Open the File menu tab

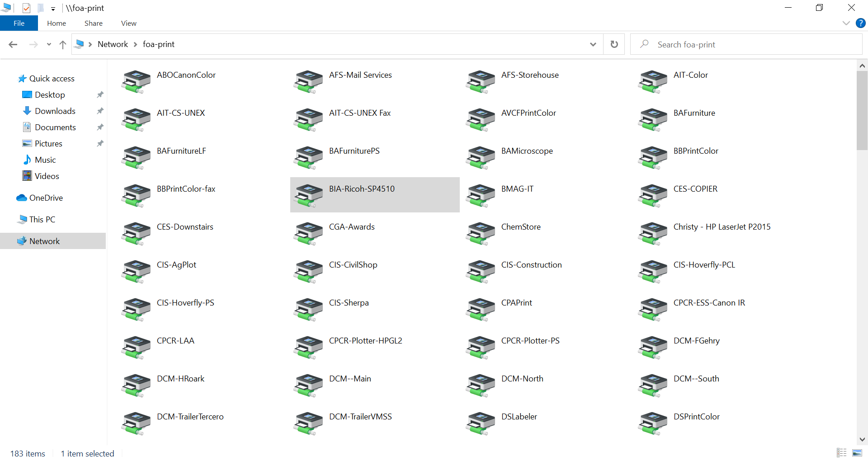pos(19,23)
